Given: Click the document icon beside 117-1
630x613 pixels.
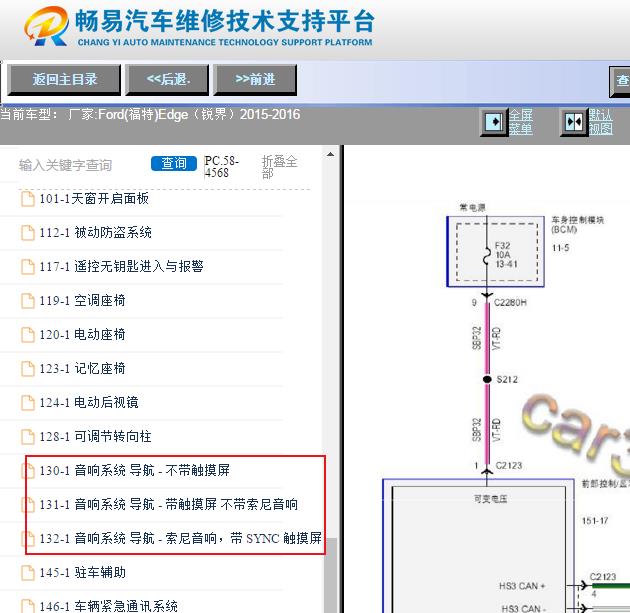Looking at the screenshot, I should (28, 267).
